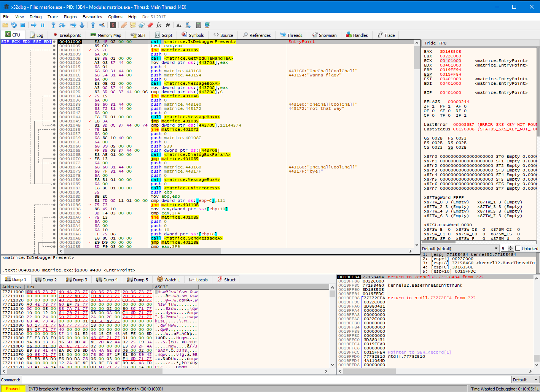
Task: Click the yellow Paused status indicator
Action: 13,389
